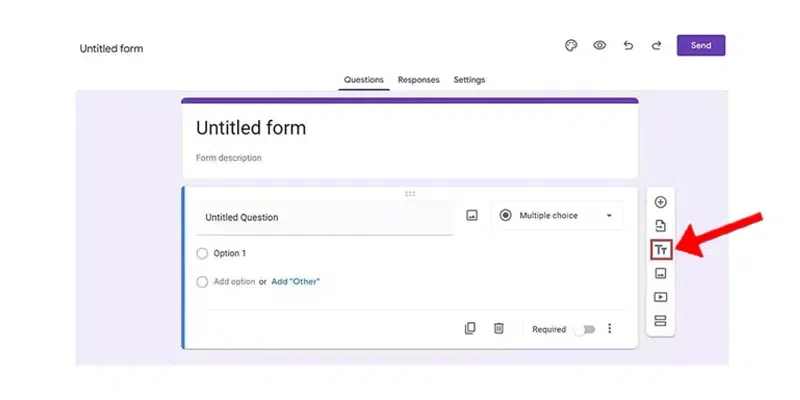Click the add video icon
The height and width of the screenshot is (400, 800).
coord(660,297)
